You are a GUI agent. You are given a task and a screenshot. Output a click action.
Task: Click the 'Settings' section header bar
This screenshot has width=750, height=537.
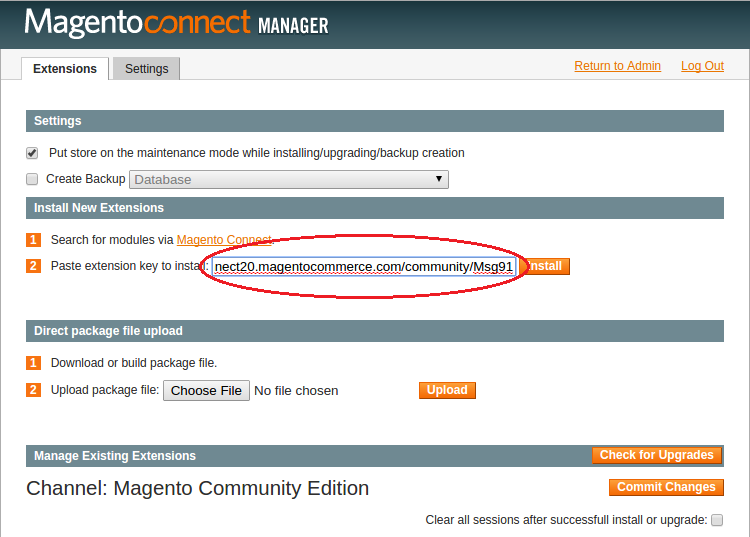coord(375,121)
